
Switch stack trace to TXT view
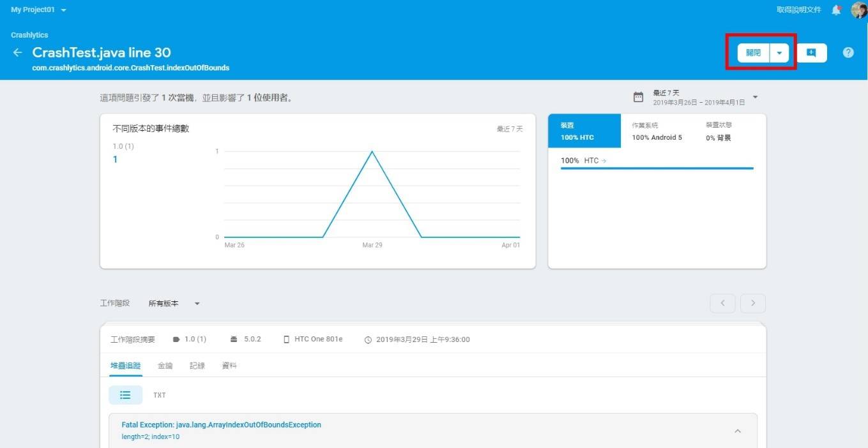160,395
